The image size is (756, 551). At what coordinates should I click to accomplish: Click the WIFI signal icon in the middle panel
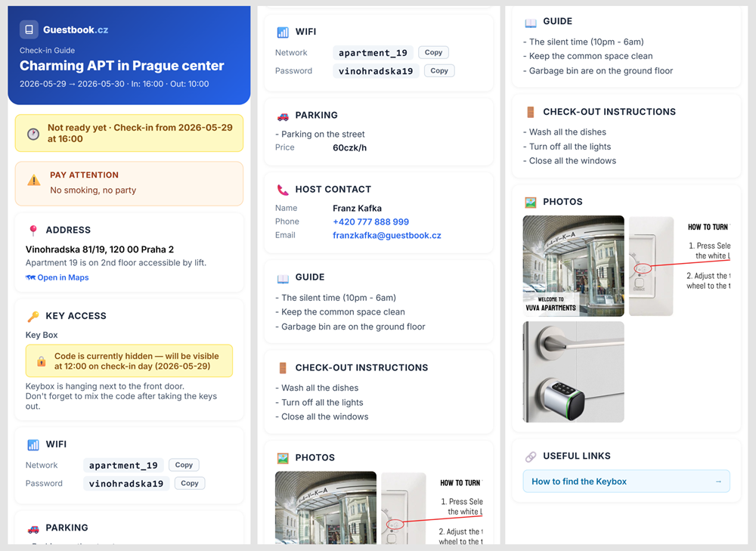(283, 33)
